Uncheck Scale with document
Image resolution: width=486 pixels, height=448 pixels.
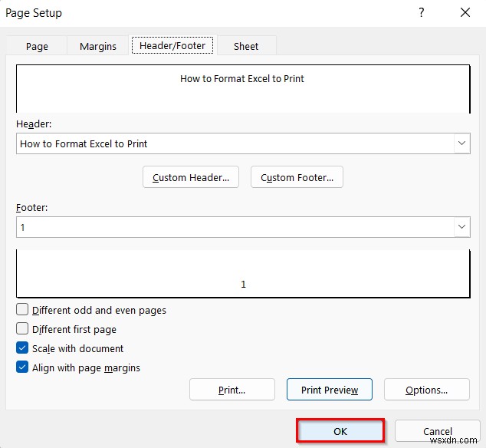[x=23, y=348]
